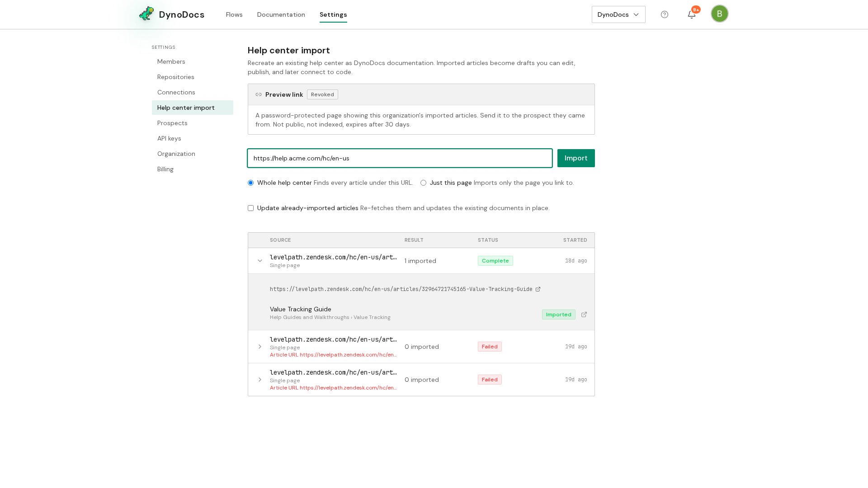Click the SOURCE column header
The width and height of the screenshot is (868, 488).
280,240
